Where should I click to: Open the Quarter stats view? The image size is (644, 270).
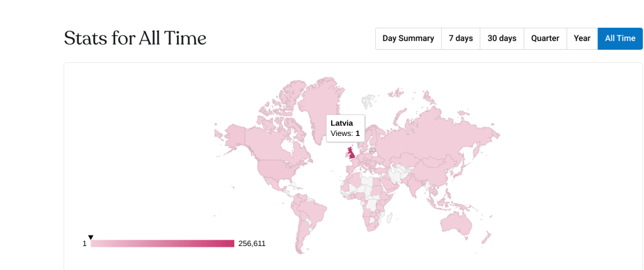pos(545,38)
